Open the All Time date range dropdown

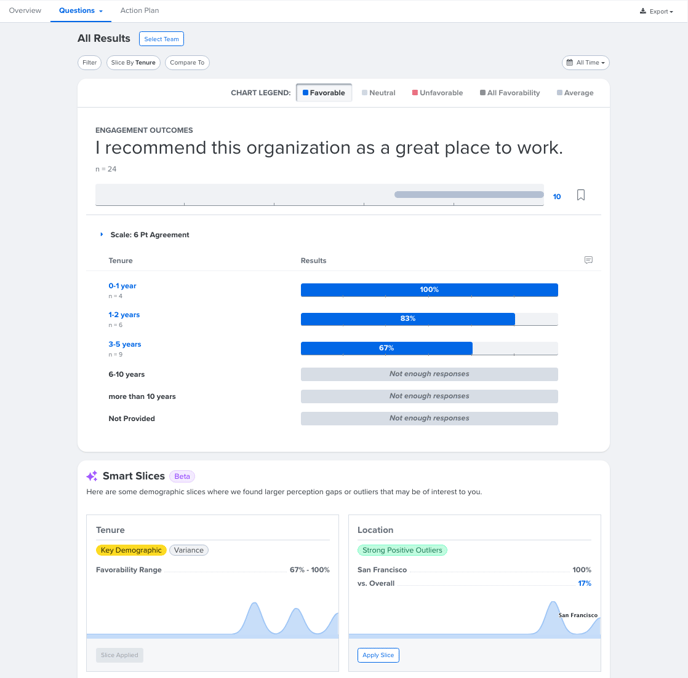coord(586,62)
